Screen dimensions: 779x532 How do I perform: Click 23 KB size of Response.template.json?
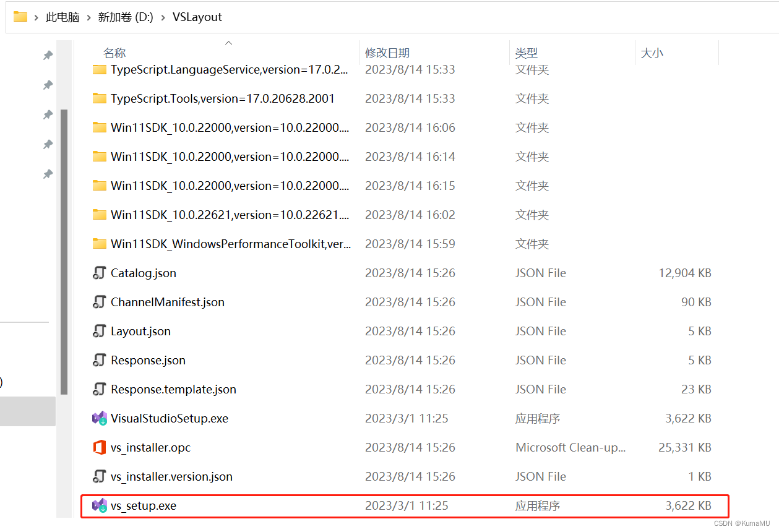pyautogui.click(x=696, y=389)
